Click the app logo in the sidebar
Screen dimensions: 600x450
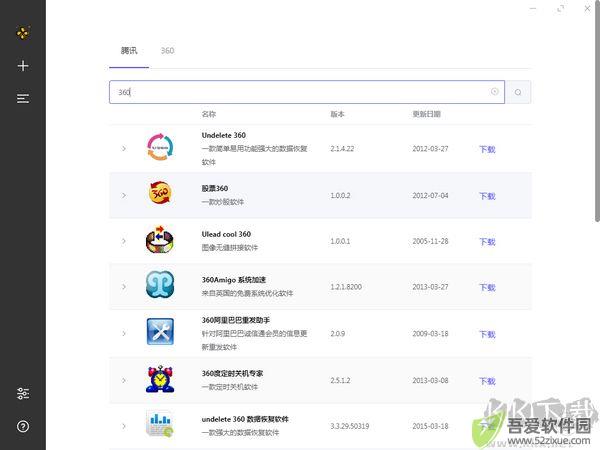23,33
